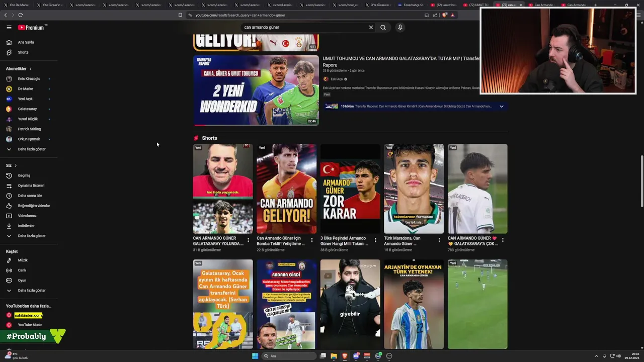Bookmark this page using the bookmark icon
644x362 pixels.
[180, 15]
